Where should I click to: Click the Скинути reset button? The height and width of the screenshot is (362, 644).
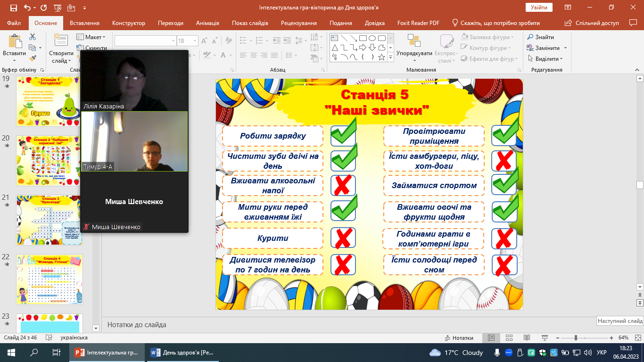[x=91, y=48]
